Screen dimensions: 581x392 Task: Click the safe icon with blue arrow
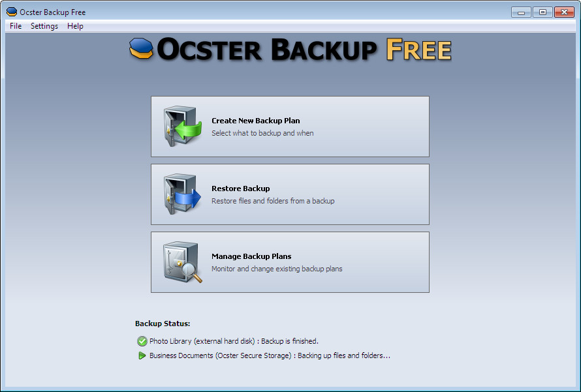tap(182, 194)
